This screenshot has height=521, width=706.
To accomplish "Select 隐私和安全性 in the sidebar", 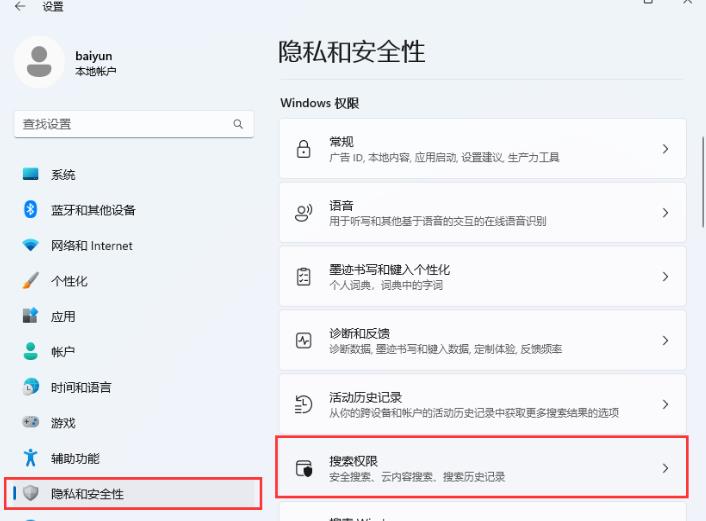I will click(x=133, y=494).
